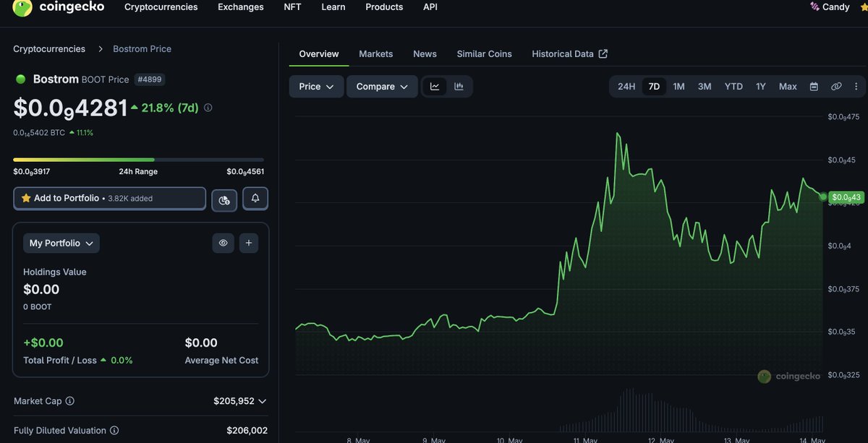
Task: Click the Average Net Cost label
Action: click(221, 361)
